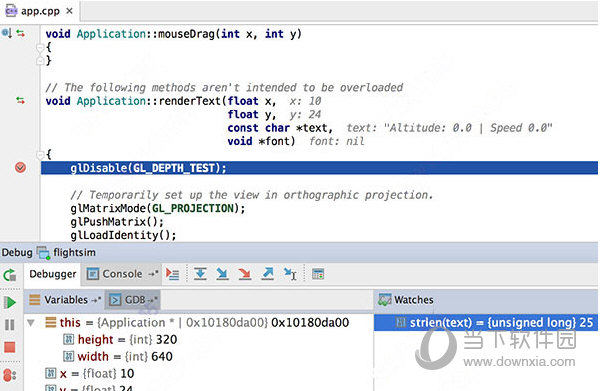Screen dimensions: 600x391
Task: Pause the program execution
Action: [10, 325]
